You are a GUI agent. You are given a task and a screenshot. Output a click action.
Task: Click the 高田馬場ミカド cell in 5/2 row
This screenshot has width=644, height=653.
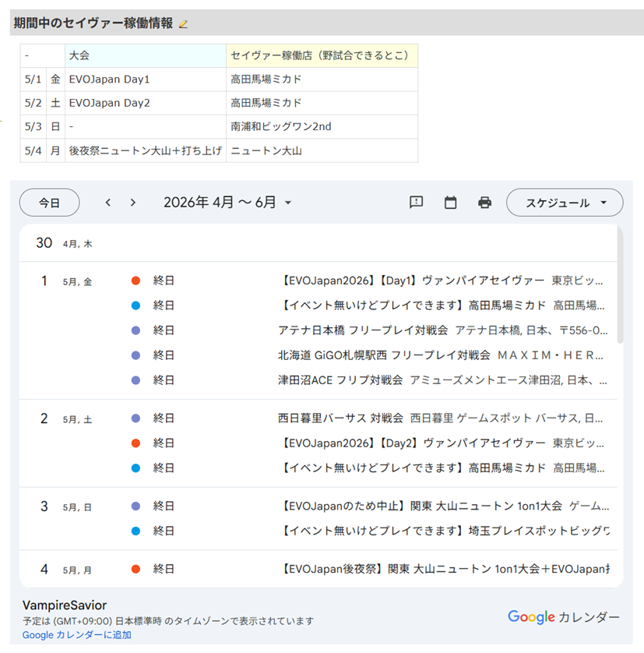(x=322, y=104)
